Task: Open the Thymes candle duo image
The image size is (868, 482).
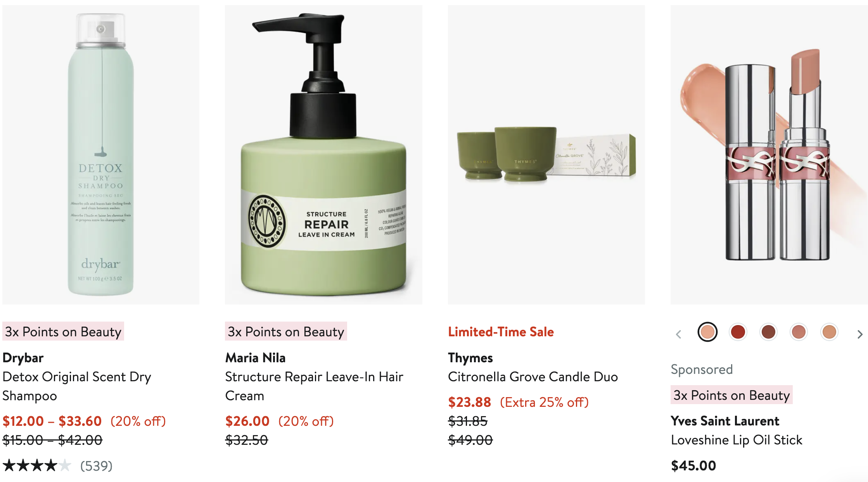Action: coord(546,155)
